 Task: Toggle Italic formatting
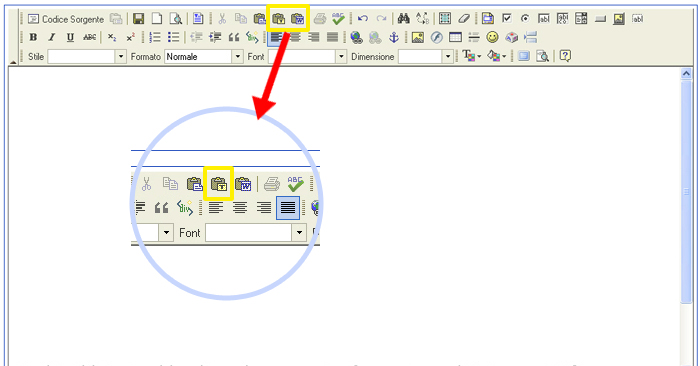pyautogui.click(x=52, y=37)
